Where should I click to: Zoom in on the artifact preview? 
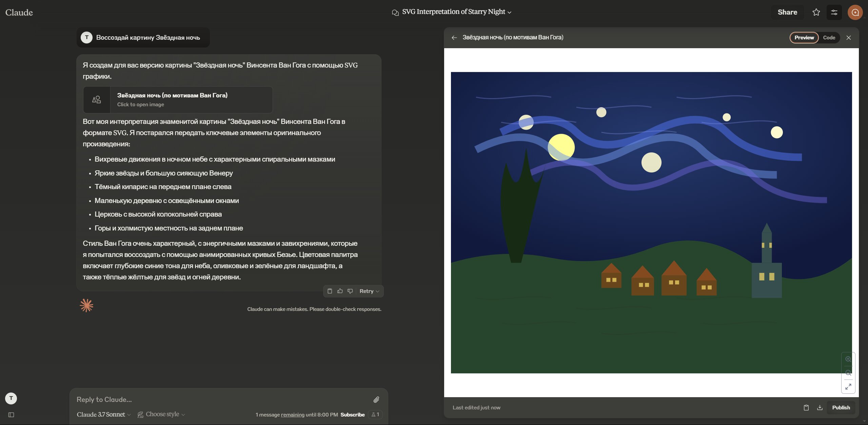(x=848, y=359)
